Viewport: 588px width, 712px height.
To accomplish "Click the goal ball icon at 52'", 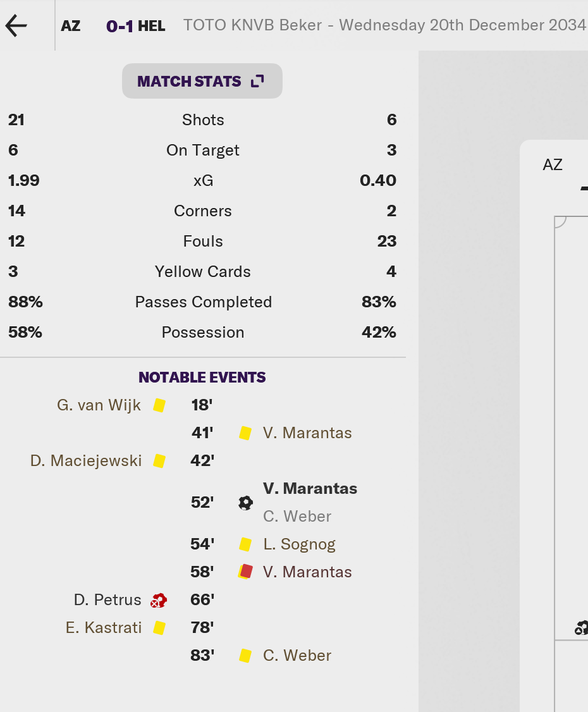I will click(246, 503).
